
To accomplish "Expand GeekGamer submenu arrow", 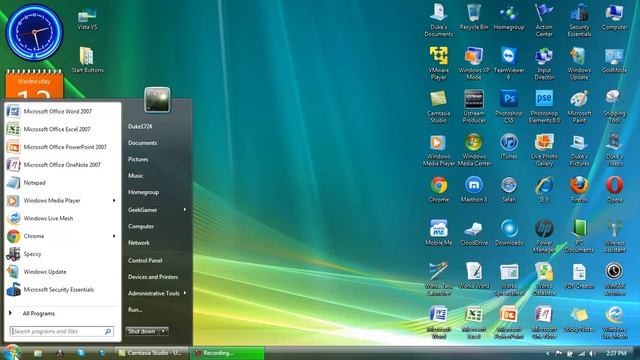I will click(x=185, y=209).
